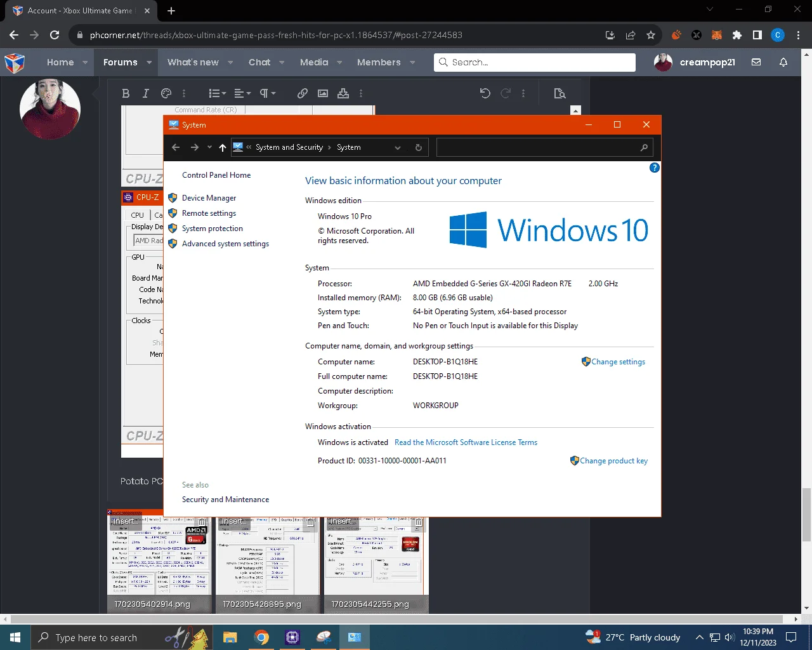The image size is (812, 650).
Task: Toggle italic in the forum editor toolbar
Action: 146,93
